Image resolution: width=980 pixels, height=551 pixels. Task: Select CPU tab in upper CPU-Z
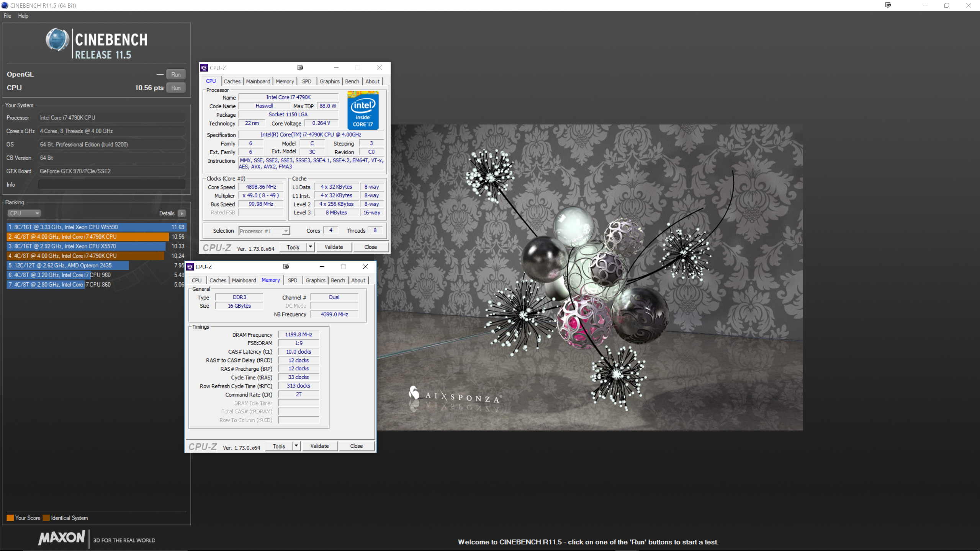[211, 81]
